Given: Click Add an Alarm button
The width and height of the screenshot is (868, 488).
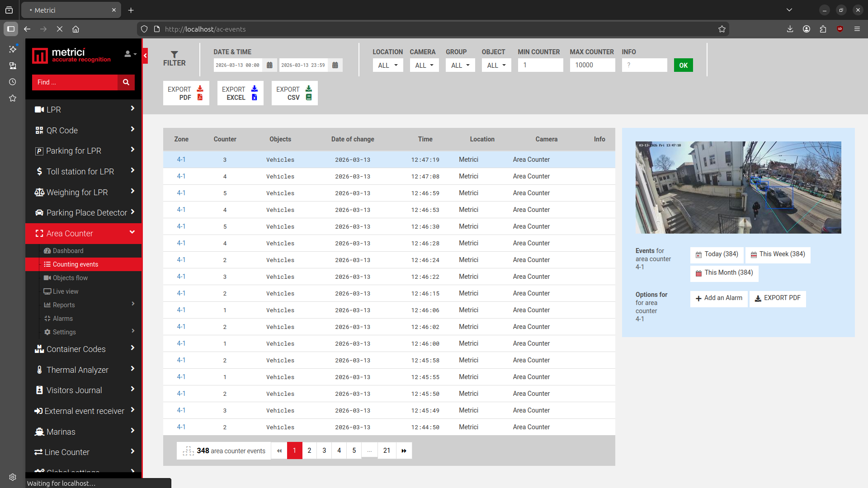Looking at the screenshot, I should [x=719, y=298].
